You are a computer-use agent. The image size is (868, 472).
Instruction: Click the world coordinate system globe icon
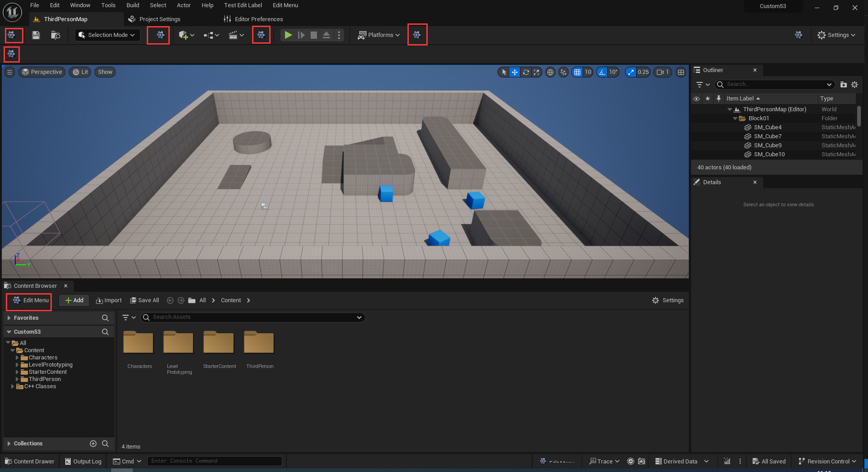click(x=550, y=72)
